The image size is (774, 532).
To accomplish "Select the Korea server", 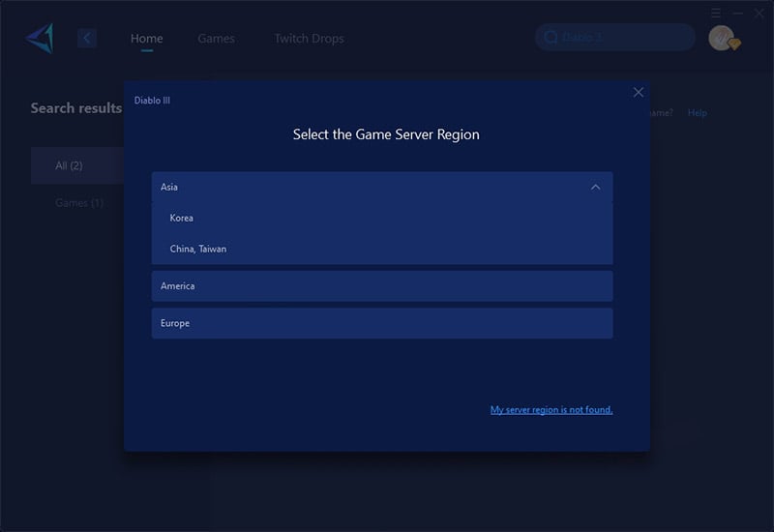I will (x=382, y=218).
